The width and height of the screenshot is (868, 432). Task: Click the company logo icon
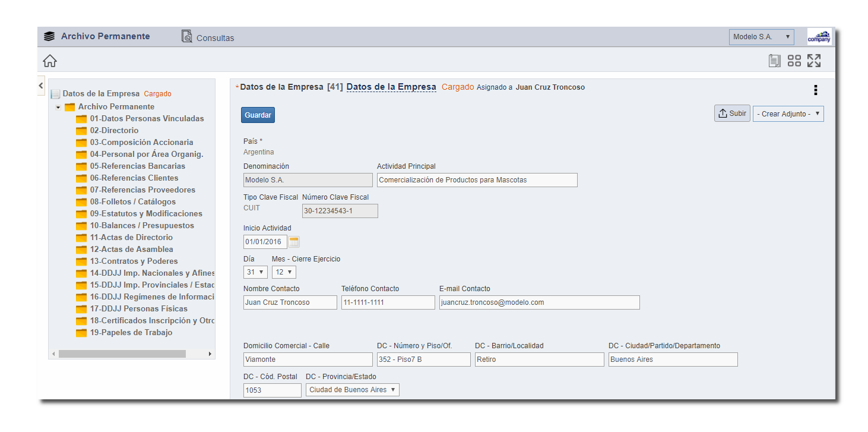(x=819, y=37)
